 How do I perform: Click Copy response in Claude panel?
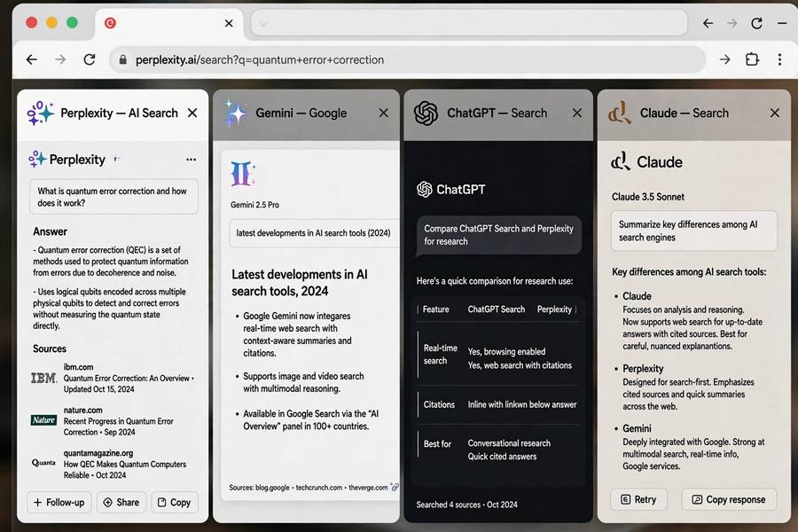tap(730, 499)
